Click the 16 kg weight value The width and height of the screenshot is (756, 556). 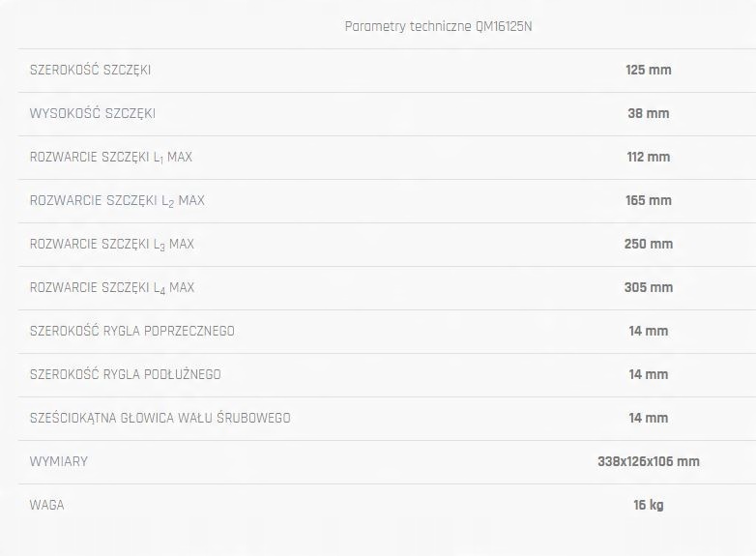pyautogui.click(x=648, y=505)
